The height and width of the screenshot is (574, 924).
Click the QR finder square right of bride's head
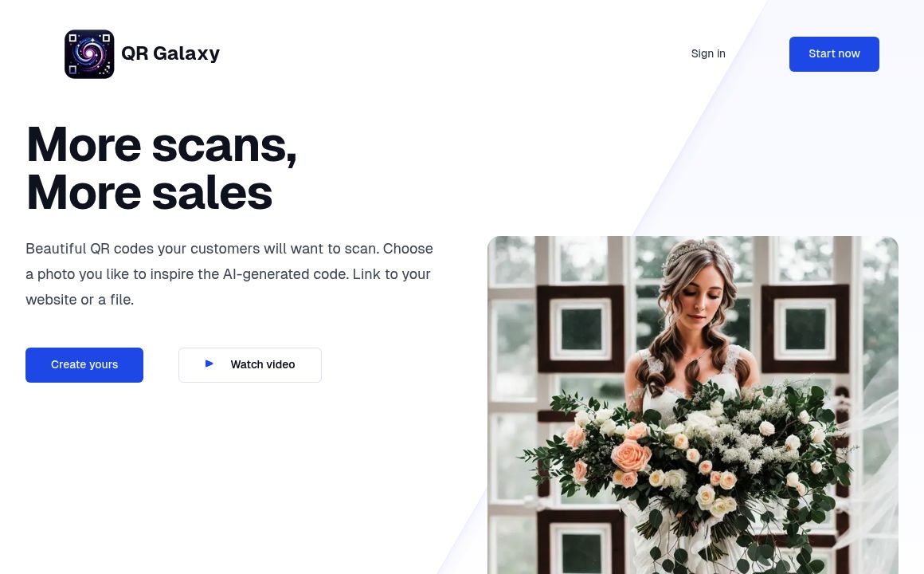(805, 328)
